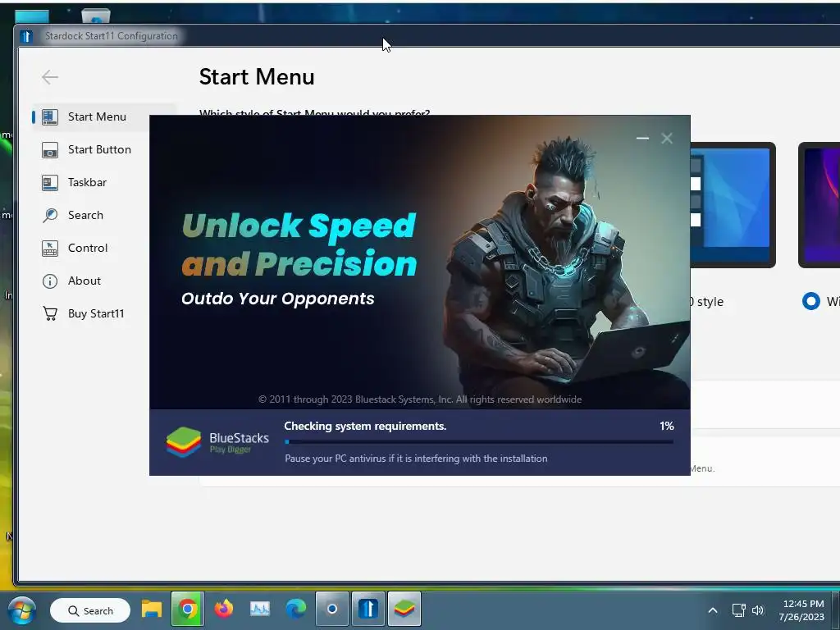This screenshot has height=630, width=840.
Task: Click the Taskbar sidebar icon
Action: point(50,183)
